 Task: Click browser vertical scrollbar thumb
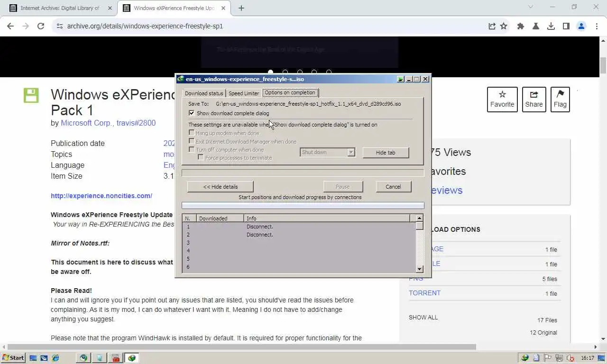pos(603,65)
